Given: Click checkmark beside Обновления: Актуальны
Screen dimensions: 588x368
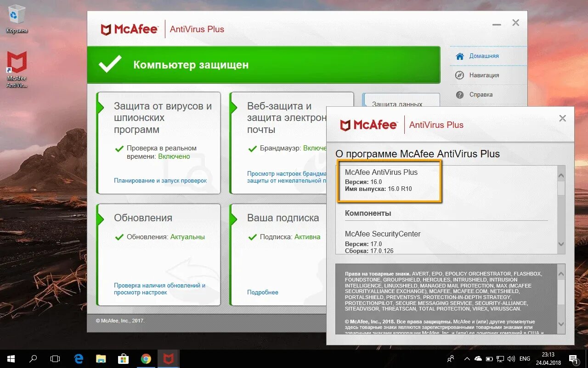Looking at the screenshot, I should tap(119, 237).
